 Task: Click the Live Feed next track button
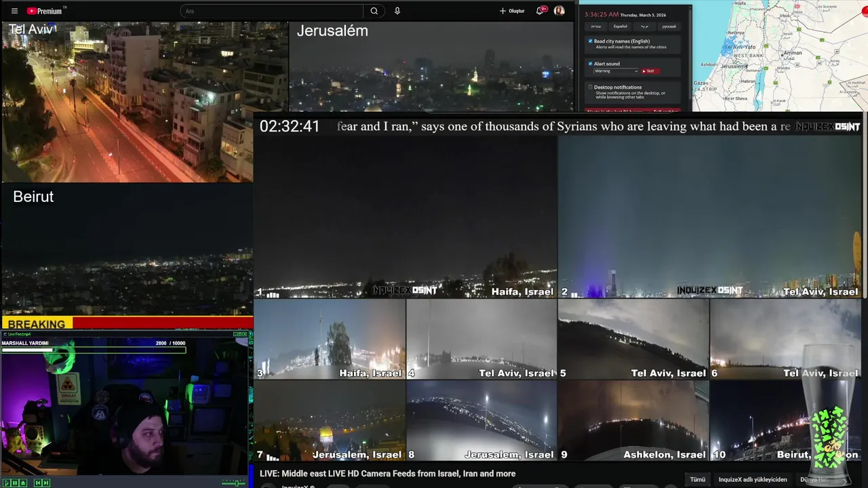(46, 483)
